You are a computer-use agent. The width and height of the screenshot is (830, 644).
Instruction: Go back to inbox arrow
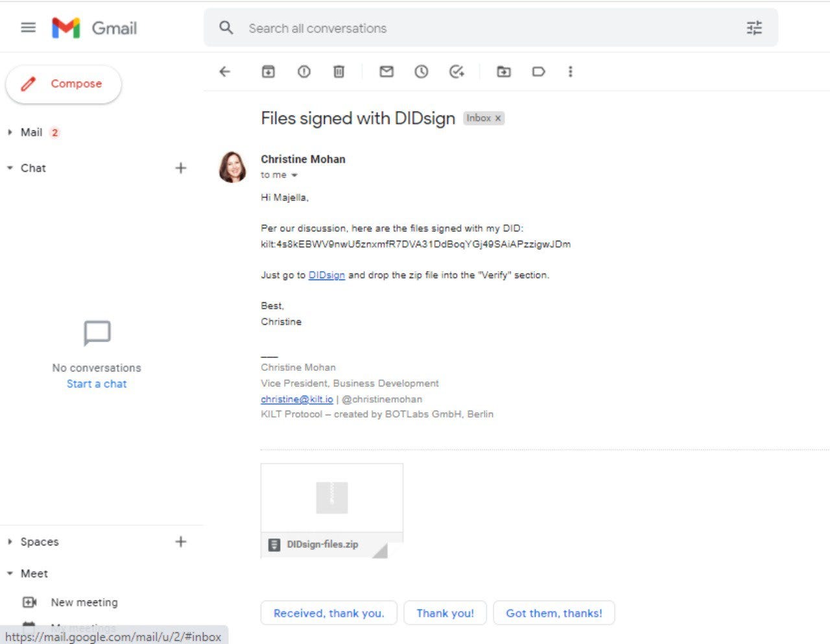tap(225, 71)
